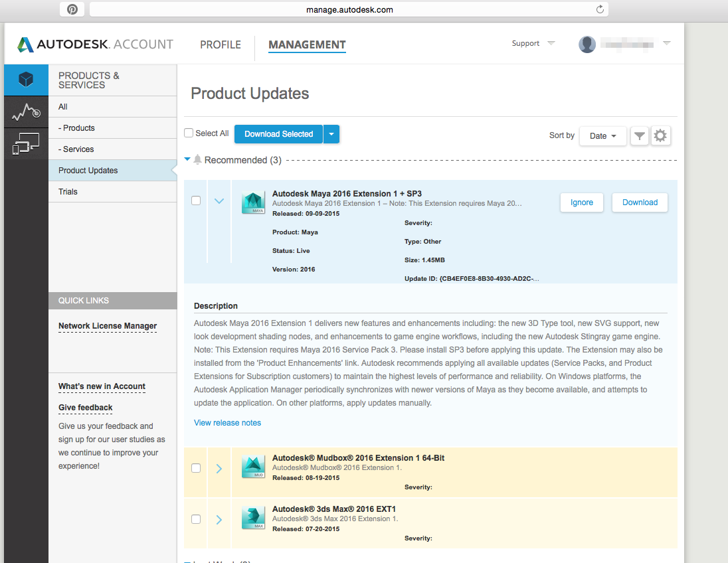
Task: Open the filter funnel icon
Action: (x=639, y=136)
